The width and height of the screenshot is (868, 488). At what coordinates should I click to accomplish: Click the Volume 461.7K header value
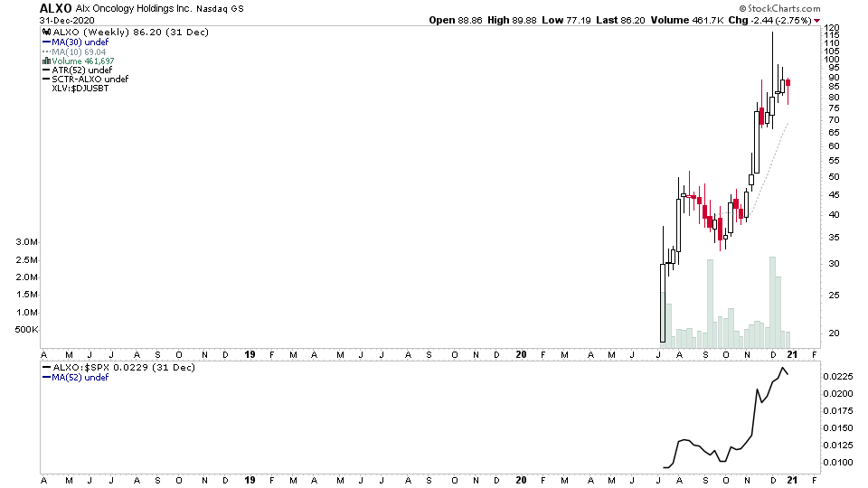pyautogui.click(x=686, y=20)
